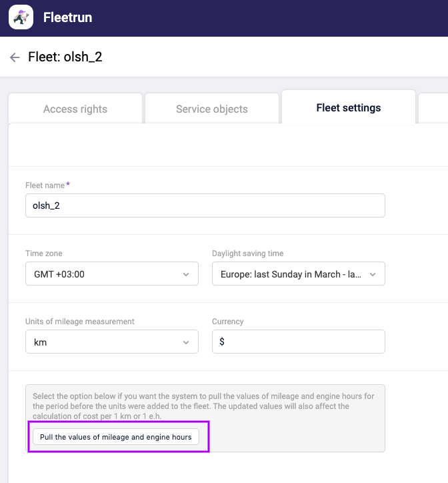The image size is (448, 483).
Task: Open the partially visible tab after Fleet settings
Action: [x=434, y=108]
